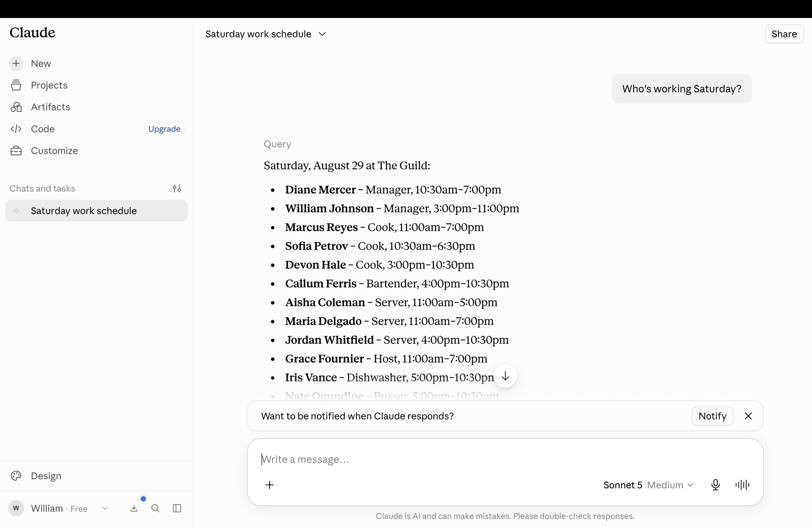The height and width of the screenshot is (527, 812).
Task: Click the William Johnson schedule entry
Action: (402, 208)
